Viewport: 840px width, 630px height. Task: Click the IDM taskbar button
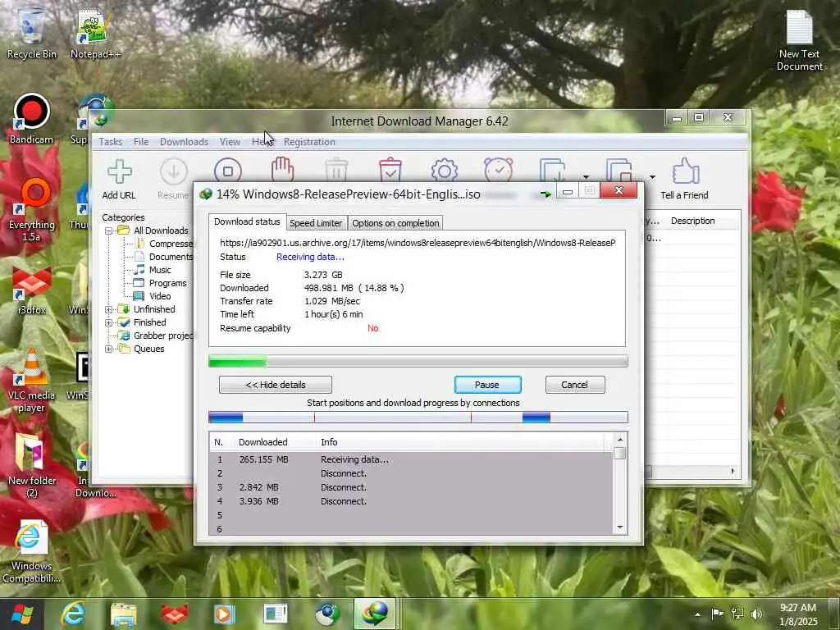pos(374,614)
